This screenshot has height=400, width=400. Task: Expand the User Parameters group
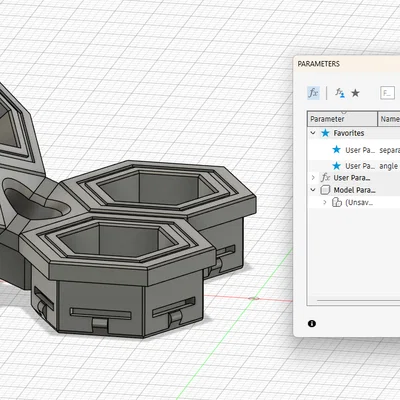tap(313, 178)
